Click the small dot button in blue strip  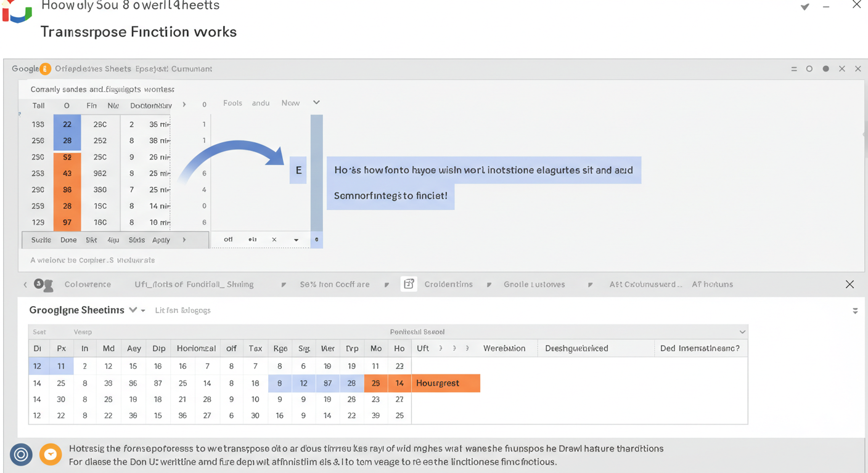point(316,240)
